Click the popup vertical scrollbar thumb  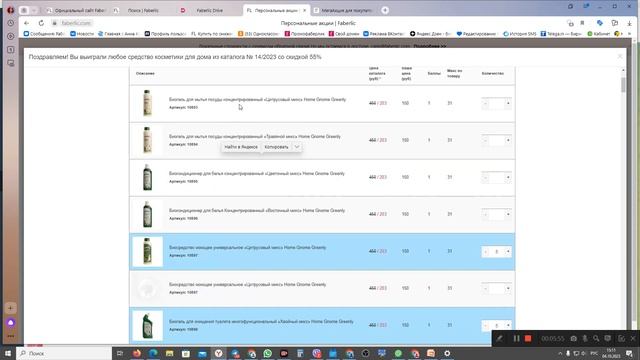tap(623, 84)
